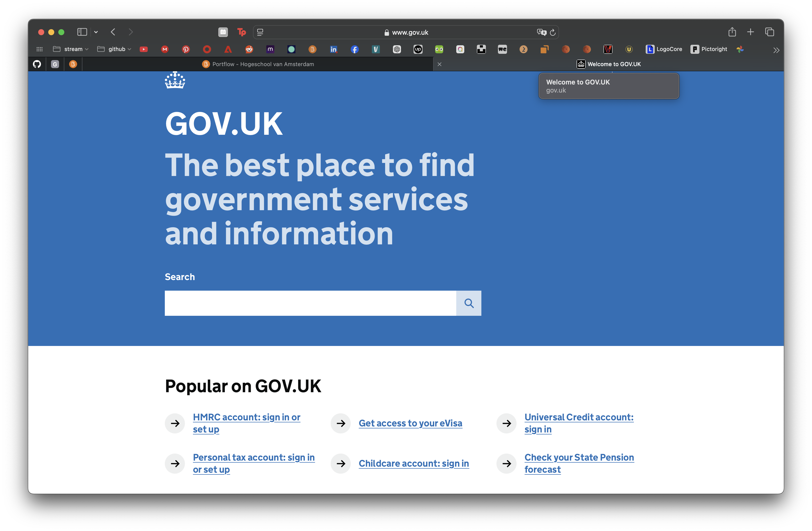Toggle the Safari sidebar button
Screen dimensions: 812x531
coord(82,32)
